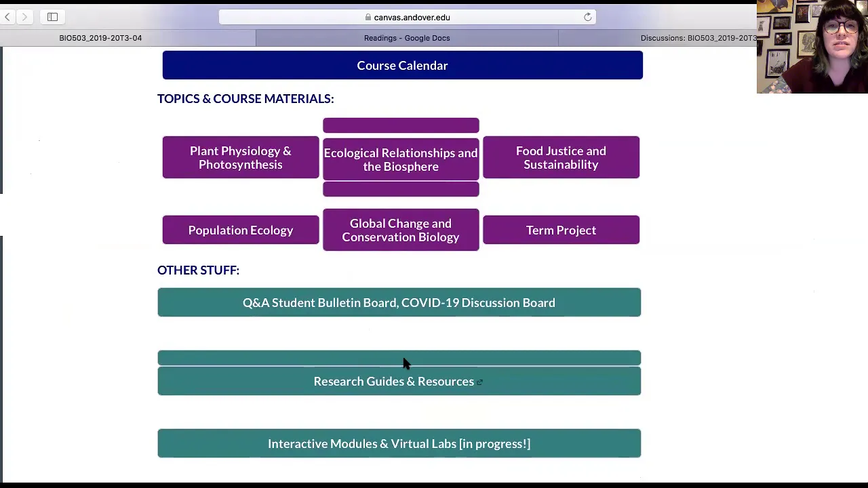Click the canvas.andover.edu address bar
The height and width of the screenshot is (488, 868).
click(x=407, y=17)
